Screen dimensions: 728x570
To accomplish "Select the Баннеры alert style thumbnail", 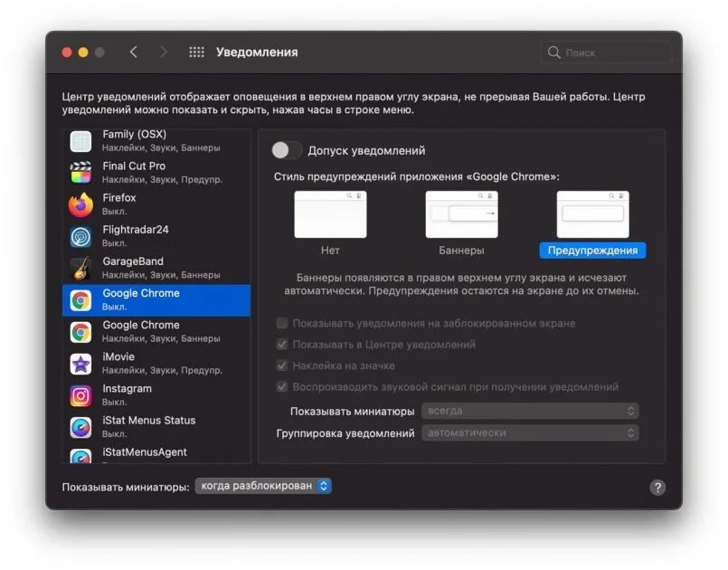I will 461,214.
